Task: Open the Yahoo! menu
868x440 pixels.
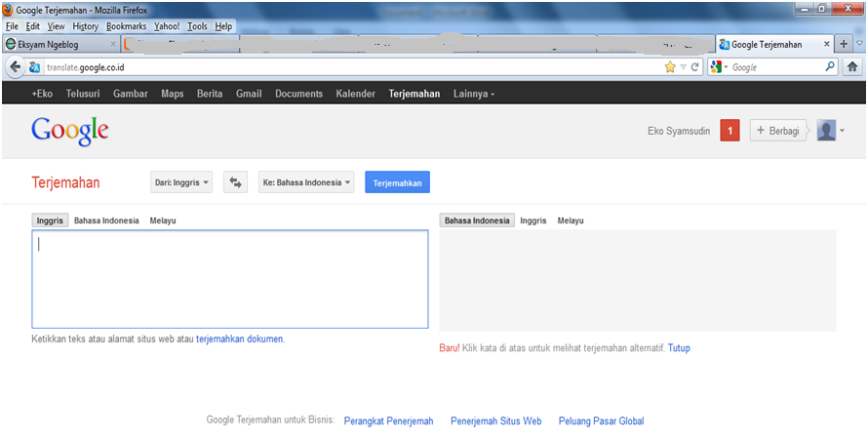Action: pos(167,26)
